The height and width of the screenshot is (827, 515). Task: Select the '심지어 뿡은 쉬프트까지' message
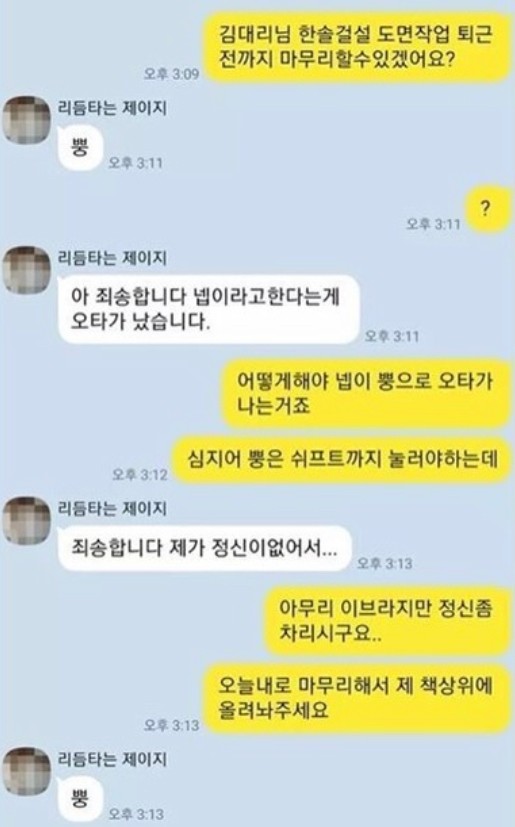point(342,459)
